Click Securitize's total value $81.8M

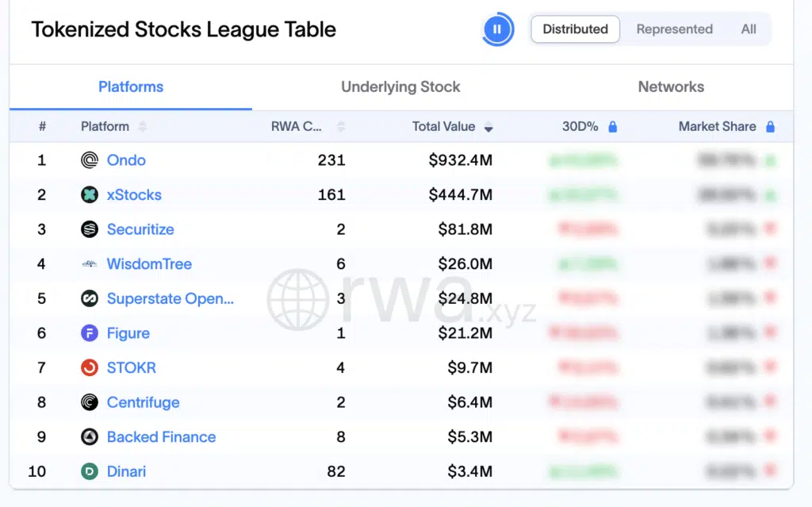point(465,229)
